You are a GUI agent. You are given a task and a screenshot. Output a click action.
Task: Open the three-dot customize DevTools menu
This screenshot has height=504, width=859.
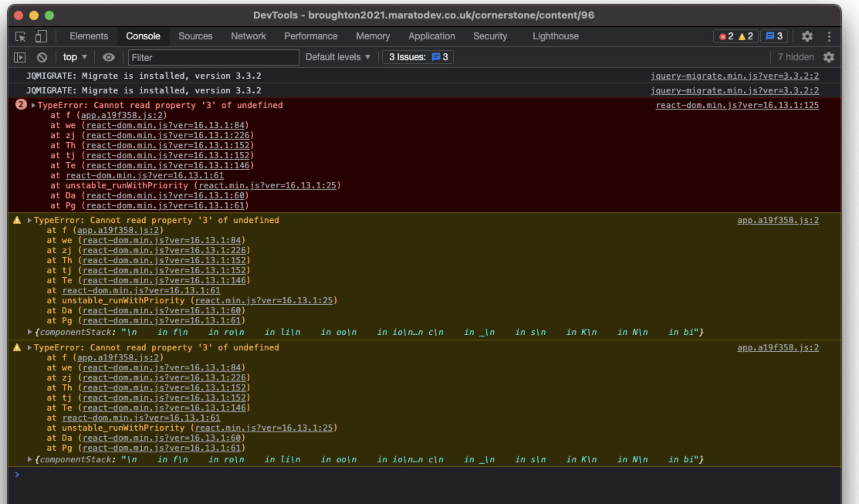click(829, 36)
